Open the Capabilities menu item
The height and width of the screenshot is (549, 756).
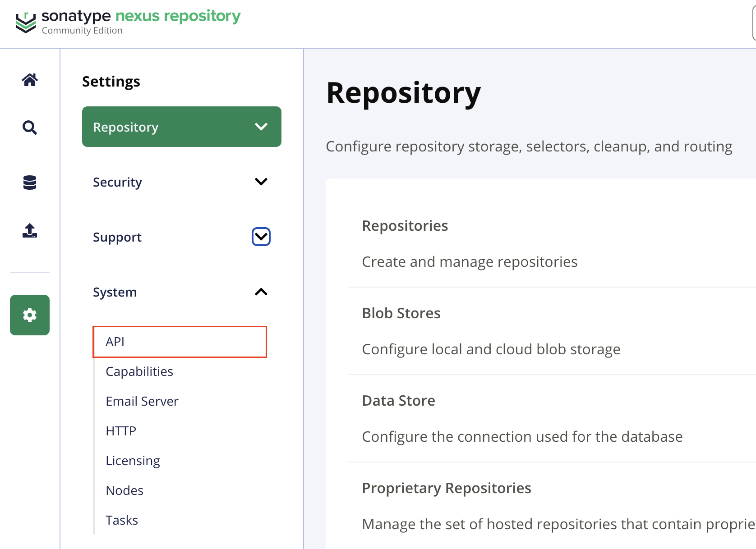point(139,371)
